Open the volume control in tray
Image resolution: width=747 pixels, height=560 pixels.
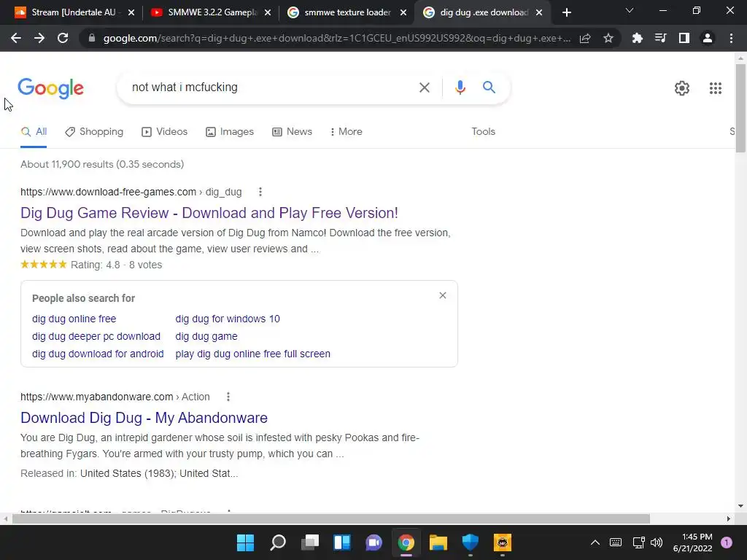pos(657,542)
